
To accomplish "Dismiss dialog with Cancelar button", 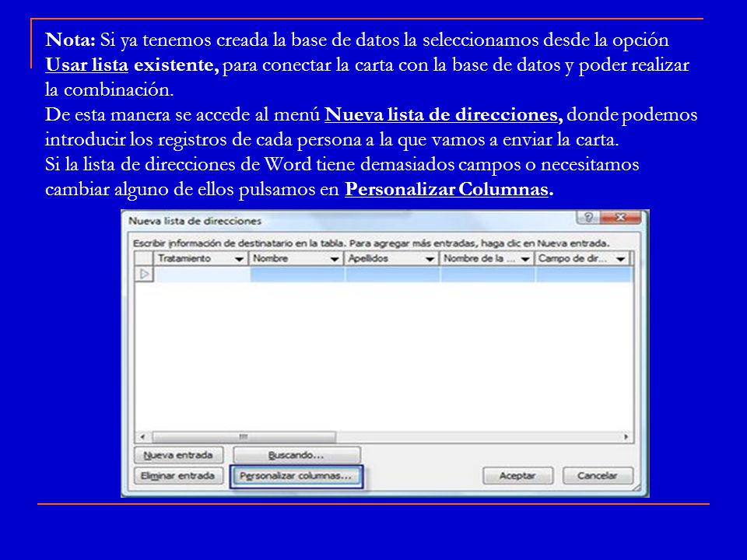I will click(598, 476).
